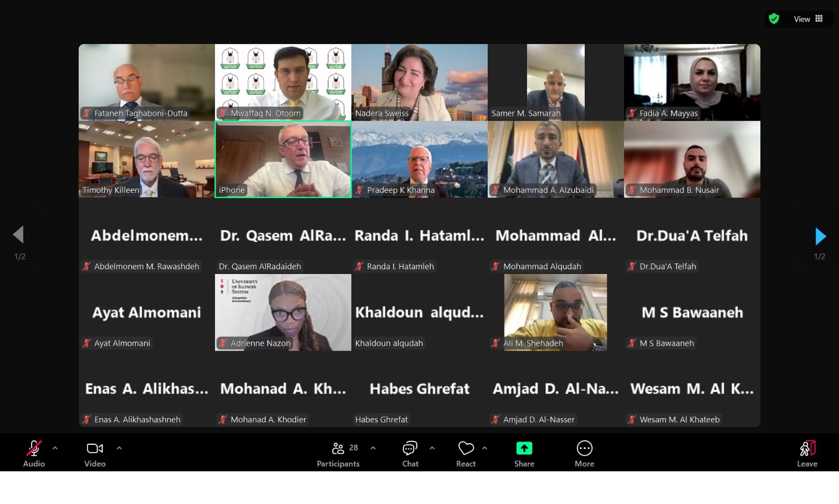Screen dimensions: 839x504
Task: Click the green encryption shield icon
Action: (x=774, y=19)
